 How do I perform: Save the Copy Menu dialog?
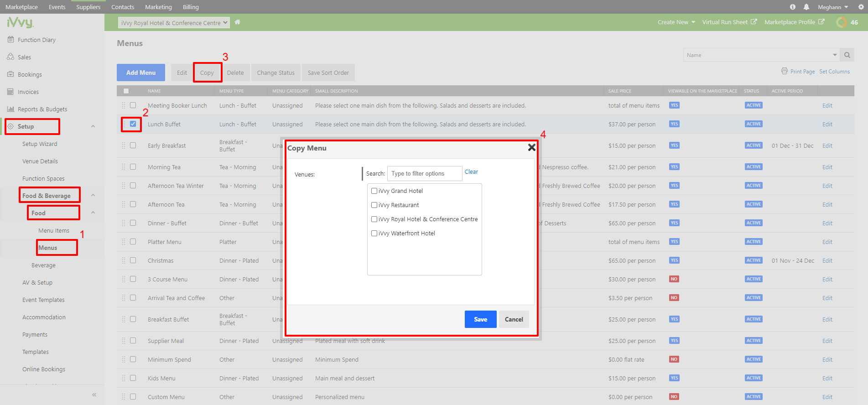pos(481,319)
